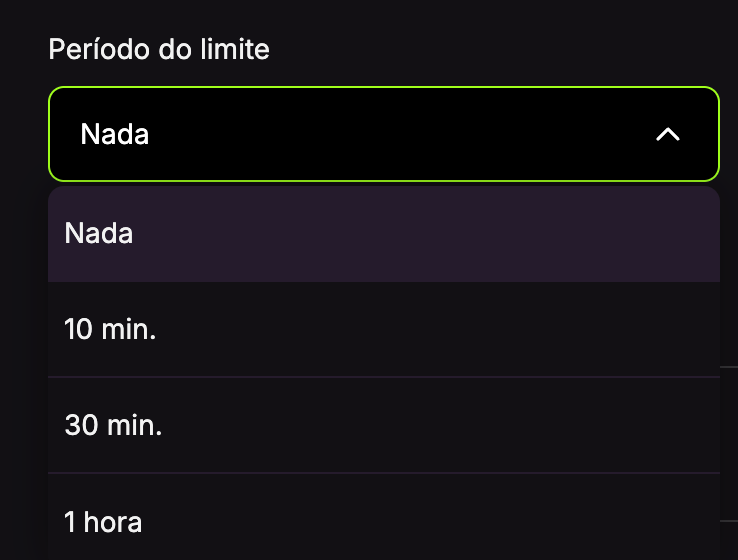Viewport: 738px width, 560px height.
Task: Click the entry between 10 min. and 1 hora
Action: pos(383,425)
